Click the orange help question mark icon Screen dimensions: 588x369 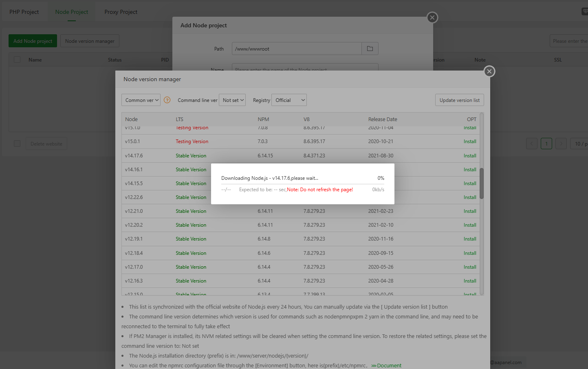[167, 100]
